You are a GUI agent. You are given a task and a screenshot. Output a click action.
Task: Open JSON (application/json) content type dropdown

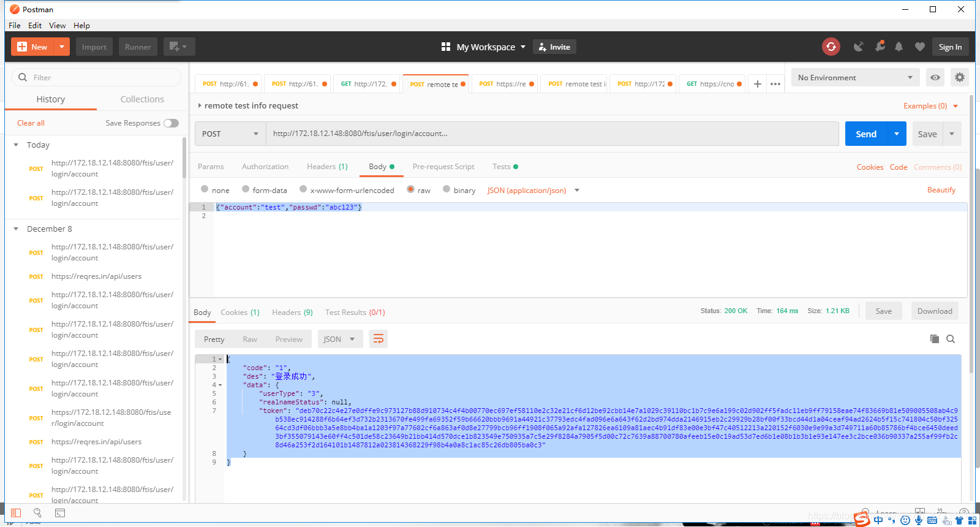point(533,191)
